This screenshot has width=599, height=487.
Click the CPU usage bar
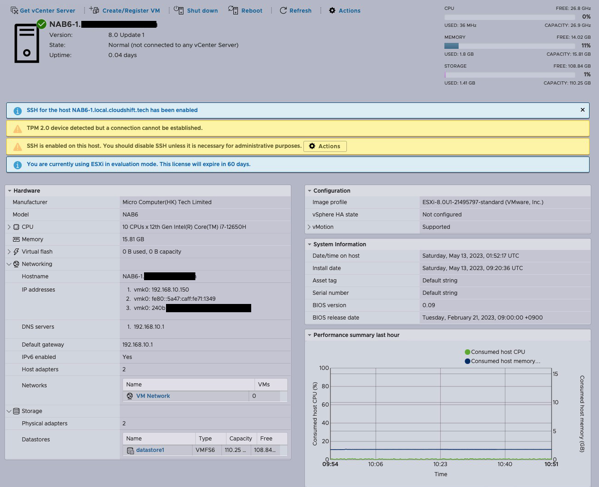pos(510,17)
